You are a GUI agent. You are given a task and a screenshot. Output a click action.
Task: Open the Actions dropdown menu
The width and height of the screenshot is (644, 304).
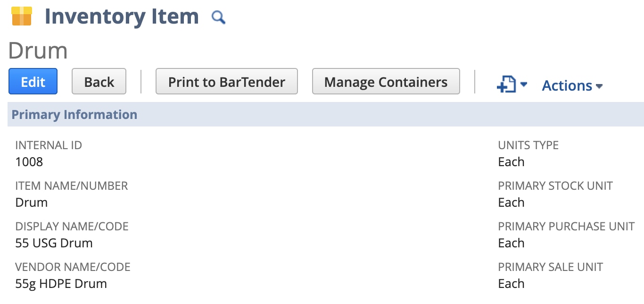(x=572, y=85)
